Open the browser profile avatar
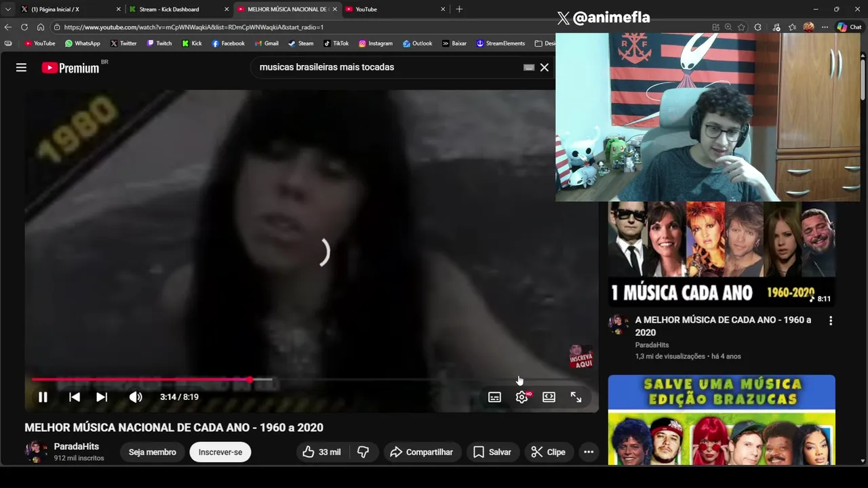 point(808,27)
